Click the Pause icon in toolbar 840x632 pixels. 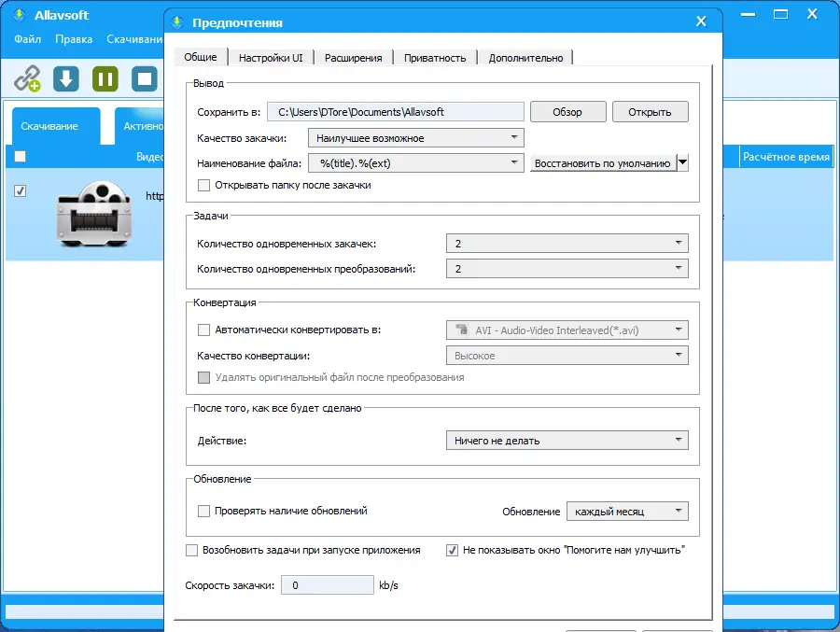click(104, 78)
